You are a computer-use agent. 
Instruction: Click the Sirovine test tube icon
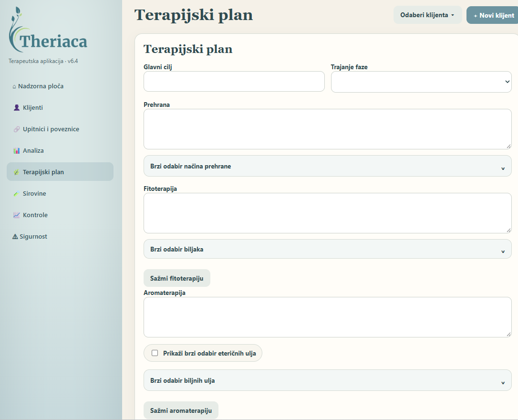pyautogui.click(x=17, y=194)
